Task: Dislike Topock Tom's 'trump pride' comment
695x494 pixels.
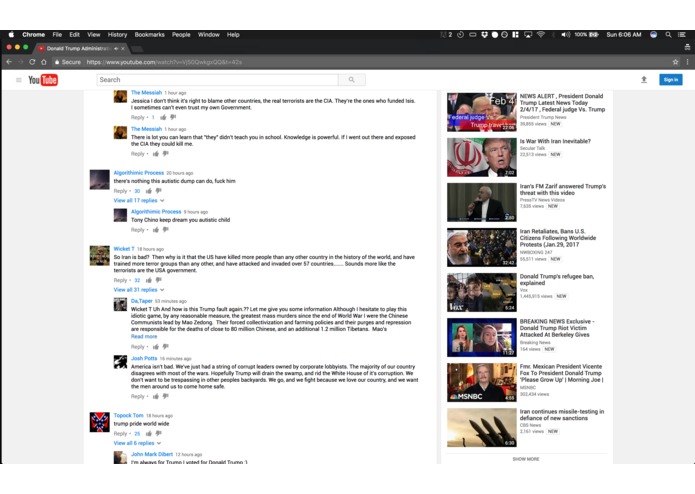Action: point(159,434)
